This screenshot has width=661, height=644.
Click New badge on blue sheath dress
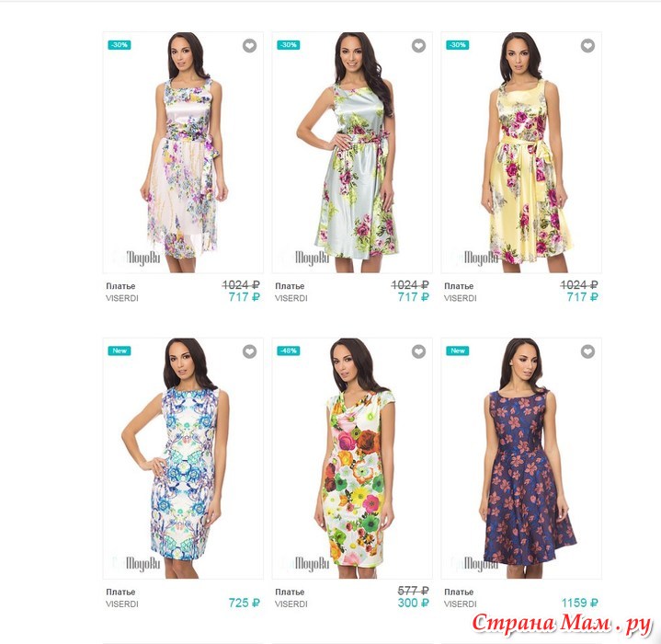tap(120, 351)
